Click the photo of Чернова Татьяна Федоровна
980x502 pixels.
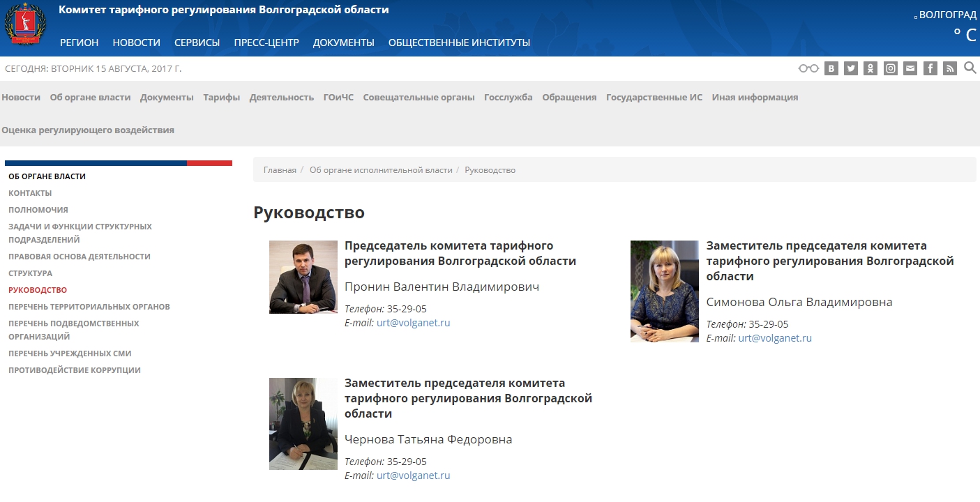[303, 424]
